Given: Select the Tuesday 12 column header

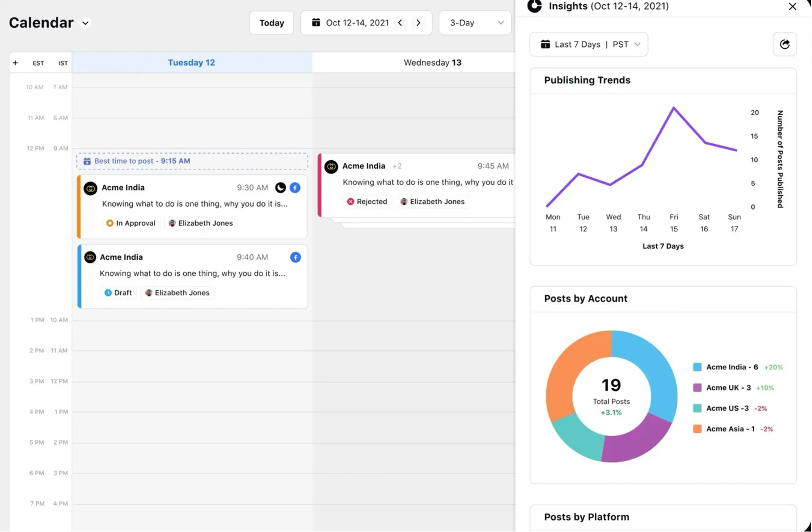Looking at the screenshot, I should (x=192, y=63).
